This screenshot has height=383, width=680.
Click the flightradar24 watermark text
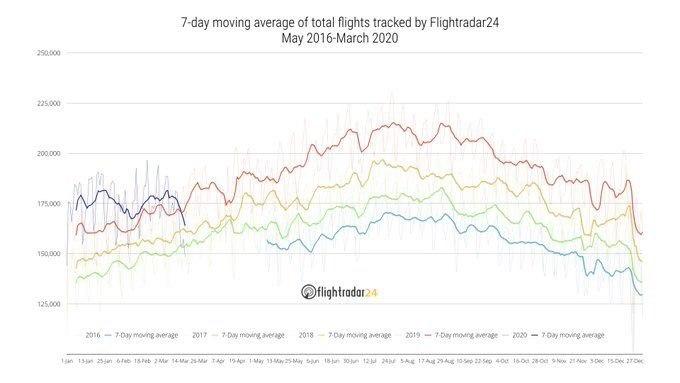347,292
